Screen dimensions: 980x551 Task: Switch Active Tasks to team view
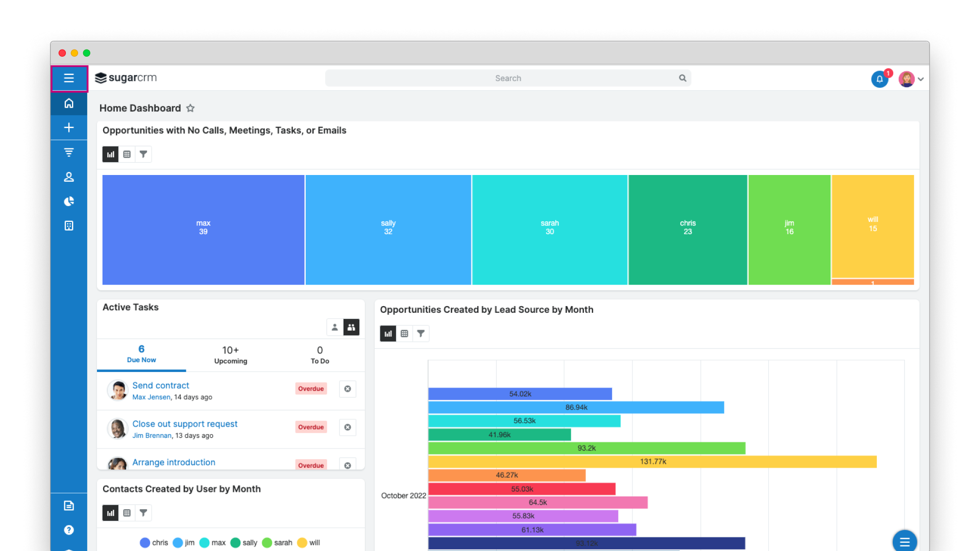tap(351, 328)
